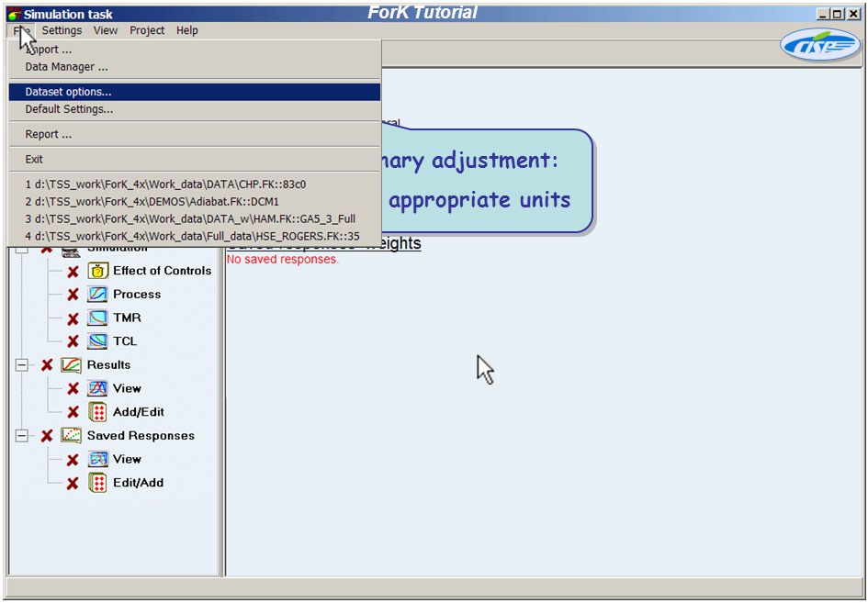Click the Results Add/Edit grid icon
This screenshot has width=868, height=603.
(98, 412)
